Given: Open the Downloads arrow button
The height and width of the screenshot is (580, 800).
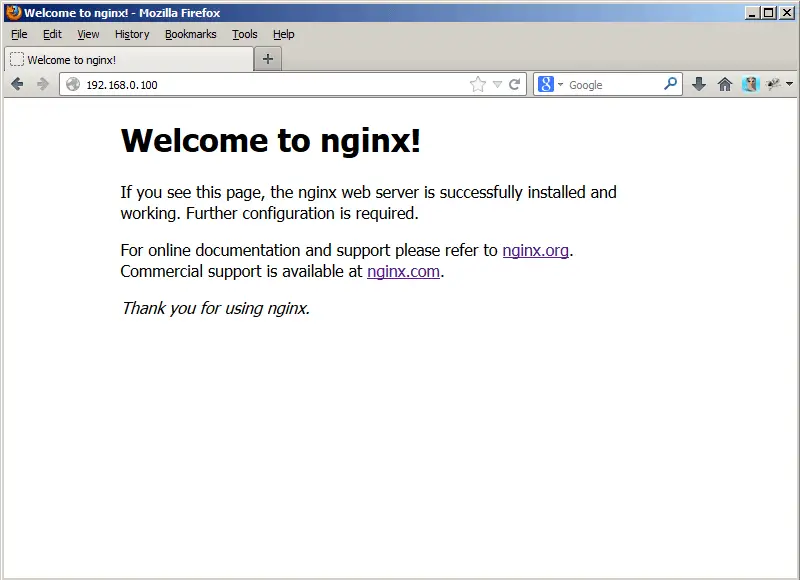Looking at the screenshot, I should coord(699,84).
